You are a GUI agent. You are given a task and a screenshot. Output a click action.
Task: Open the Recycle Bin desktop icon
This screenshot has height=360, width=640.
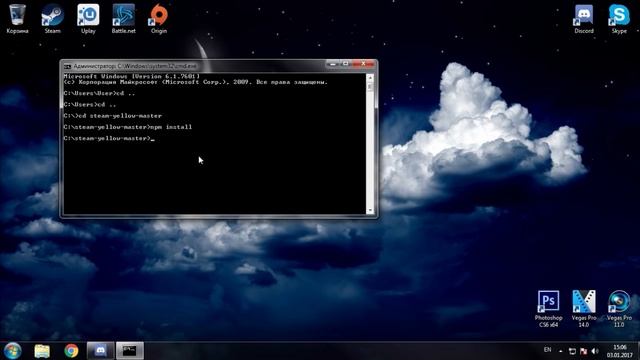(x=17, y=19)
